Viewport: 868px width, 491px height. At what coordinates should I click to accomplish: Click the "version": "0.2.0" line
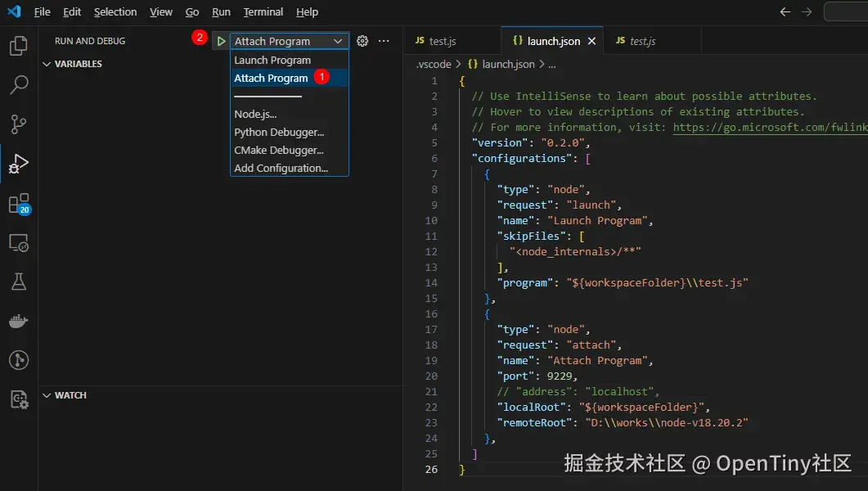point(530,143)
